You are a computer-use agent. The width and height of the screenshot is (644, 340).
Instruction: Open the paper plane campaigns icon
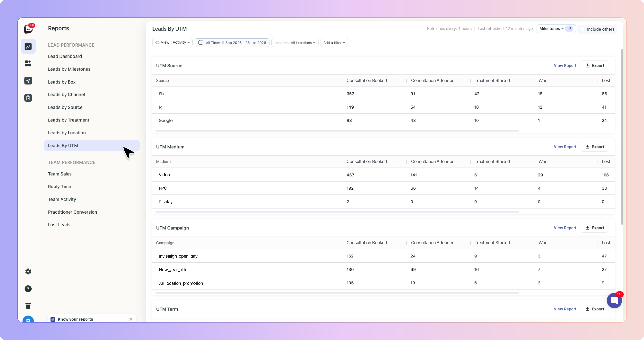(x=28, y=81)
